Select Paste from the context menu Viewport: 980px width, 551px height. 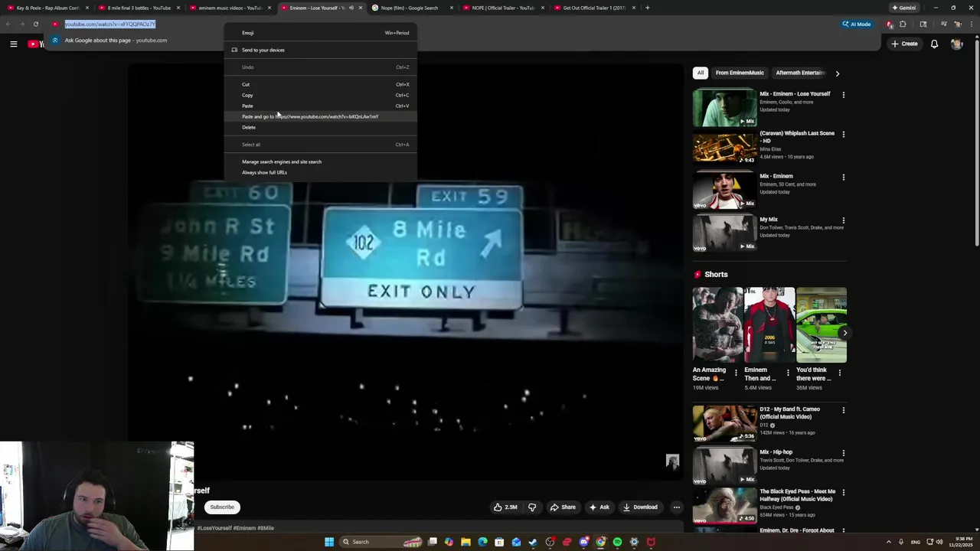tap(321, 106)
